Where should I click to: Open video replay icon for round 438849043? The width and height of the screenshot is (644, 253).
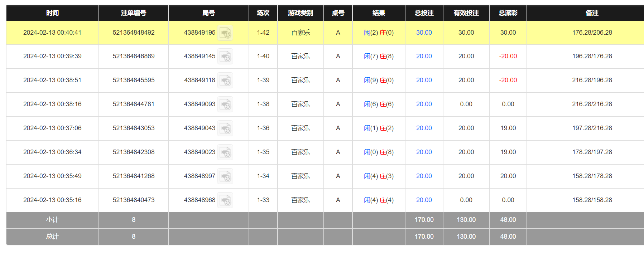coord(225,128)
